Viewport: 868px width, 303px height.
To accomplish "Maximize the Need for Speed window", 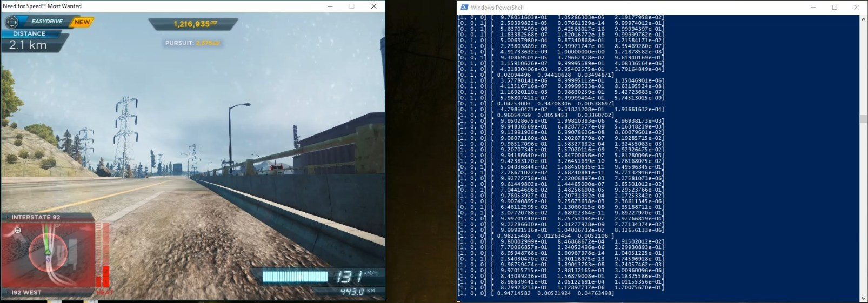I will (x=352, y=6).
